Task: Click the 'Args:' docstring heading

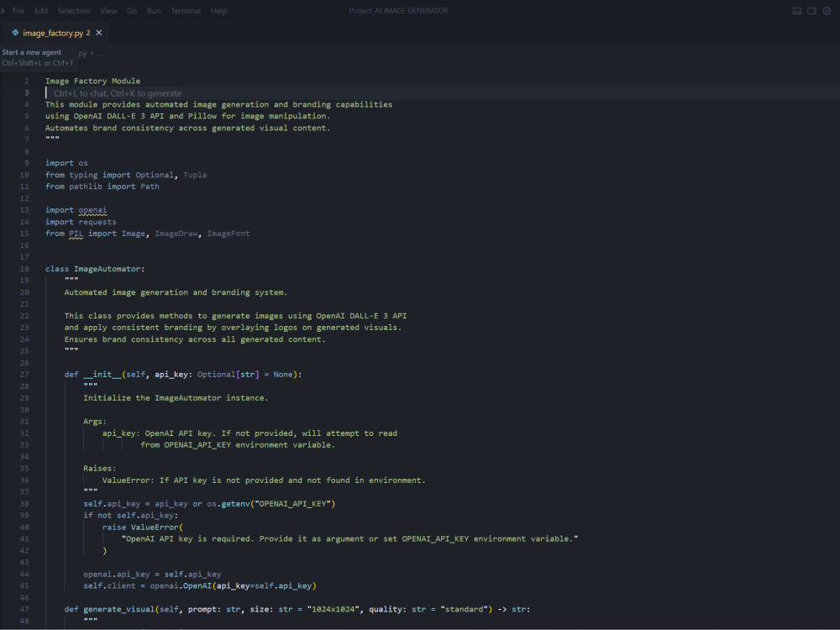Action: (x=95, y=422)
